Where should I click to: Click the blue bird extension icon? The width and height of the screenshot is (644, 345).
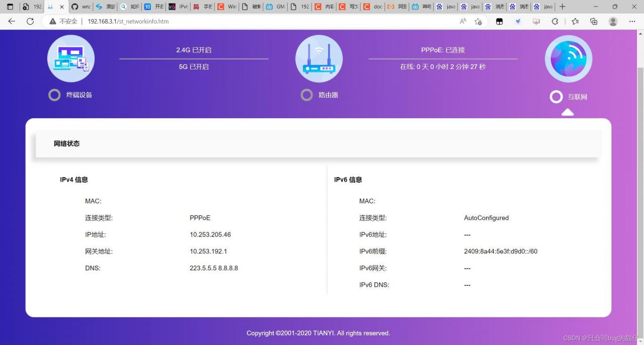pyautogui.click(x=518, y=21)
